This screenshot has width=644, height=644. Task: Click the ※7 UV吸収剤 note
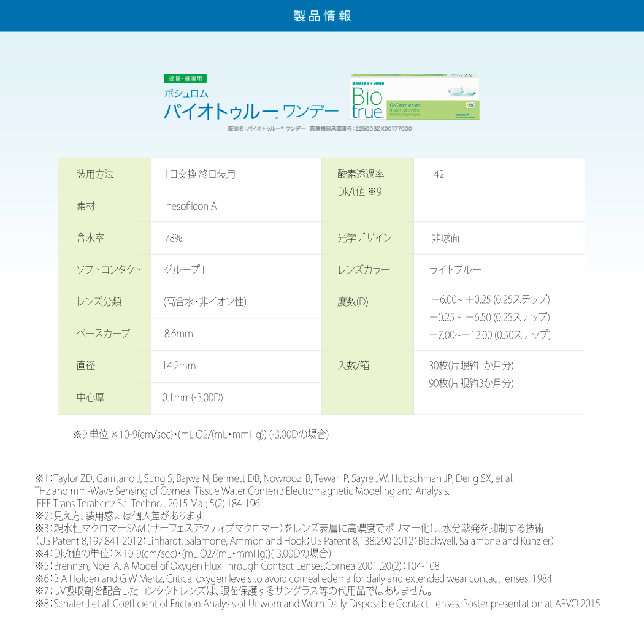click(234, 591)
